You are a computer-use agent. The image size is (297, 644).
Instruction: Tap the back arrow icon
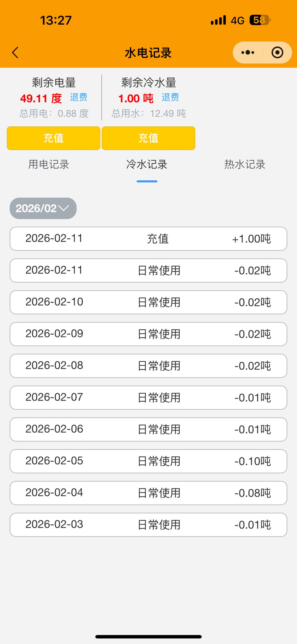pyautogui.click(x=16, y=53)
